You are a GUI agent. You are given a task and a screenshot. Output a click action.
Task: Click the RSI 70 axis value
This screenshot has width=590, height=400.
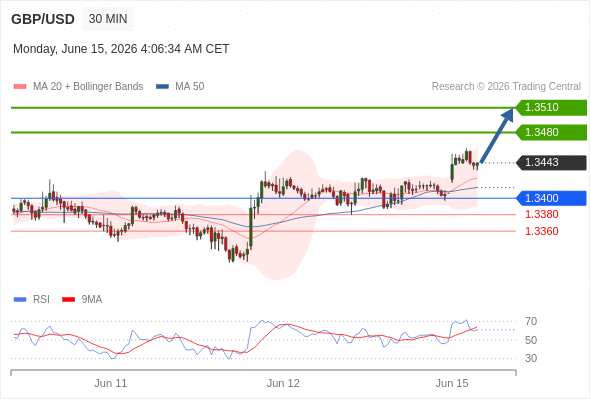[x=531, y=321]
